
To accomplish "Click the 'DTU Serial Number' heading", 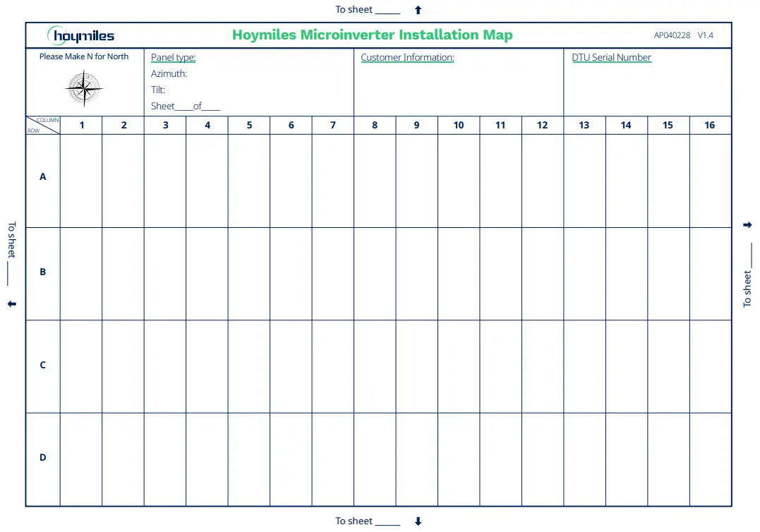I will 611,58.
